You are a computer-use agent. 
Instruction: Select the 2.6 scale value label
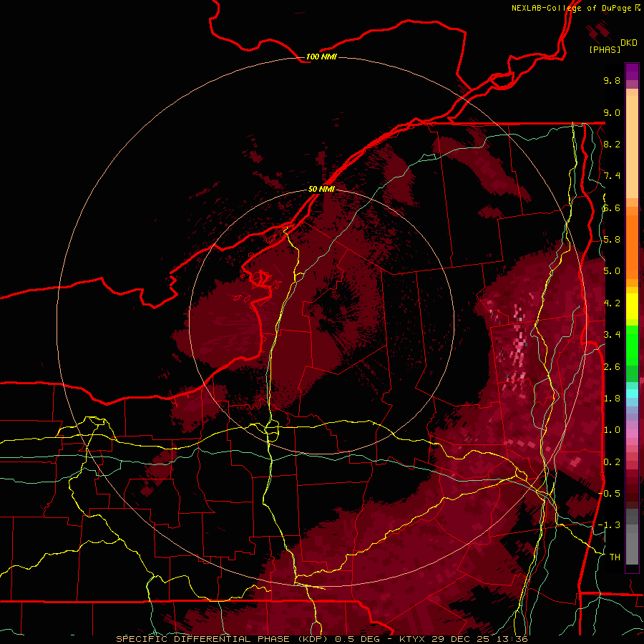pos(612,366)
